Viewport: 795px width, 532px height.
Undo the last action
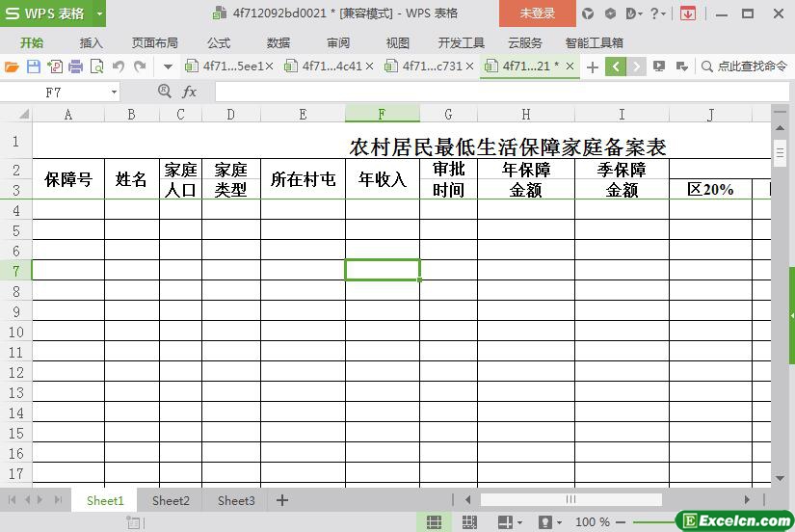[x=119, y=66]
